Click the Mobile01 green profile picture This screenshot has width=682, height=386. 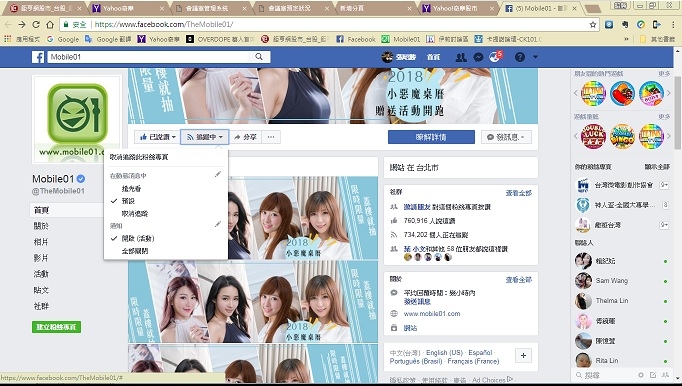(x=77, y=119)
